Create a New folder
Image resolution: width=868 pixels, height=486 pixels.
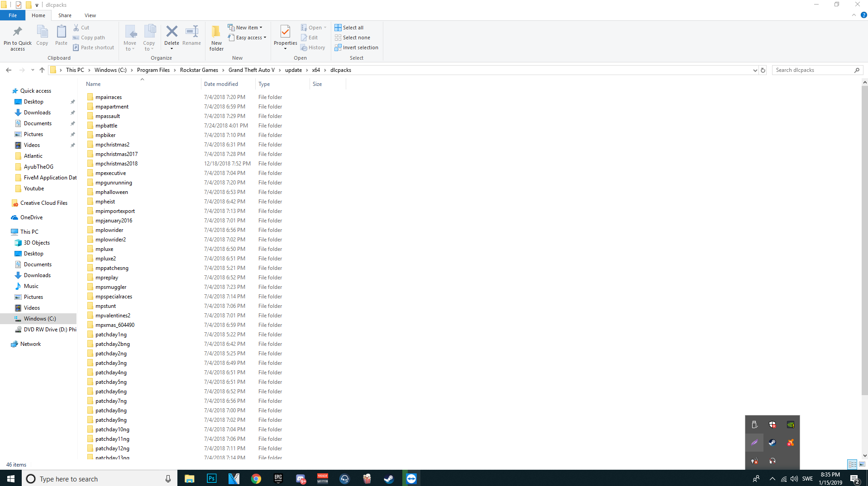click(x=216, y=38)
